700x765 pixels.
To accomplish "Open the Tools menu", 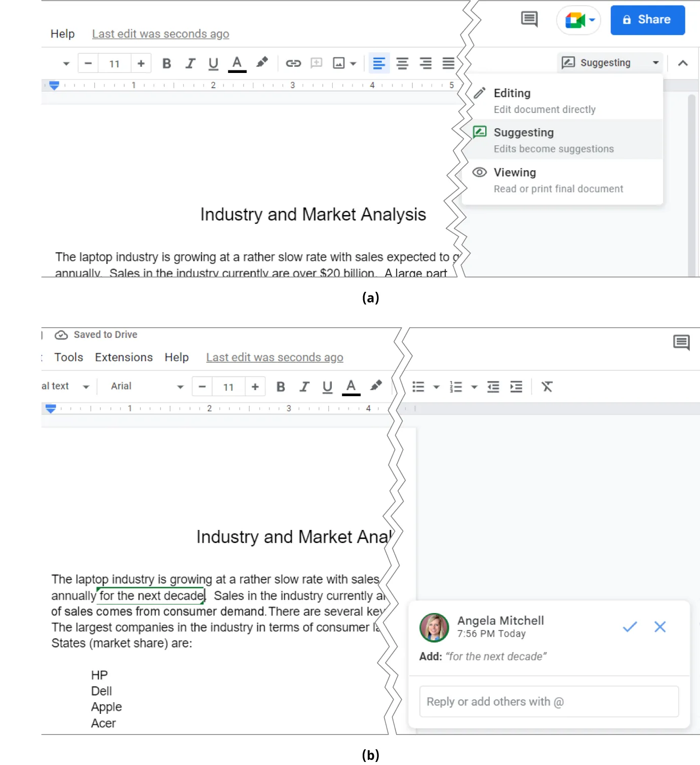I will [68, 357].
